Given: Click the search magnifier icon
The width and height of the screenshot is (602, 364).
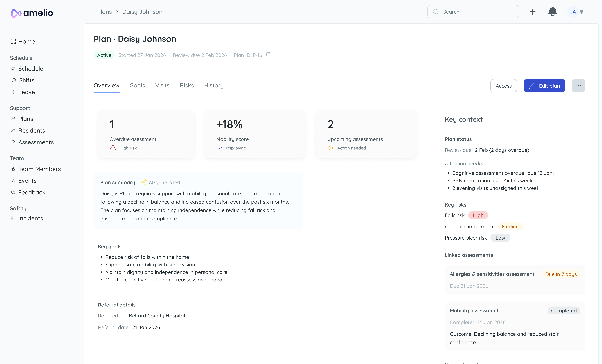Looking at the screenshot, I should pyautogui.click(x=435, y=12).
